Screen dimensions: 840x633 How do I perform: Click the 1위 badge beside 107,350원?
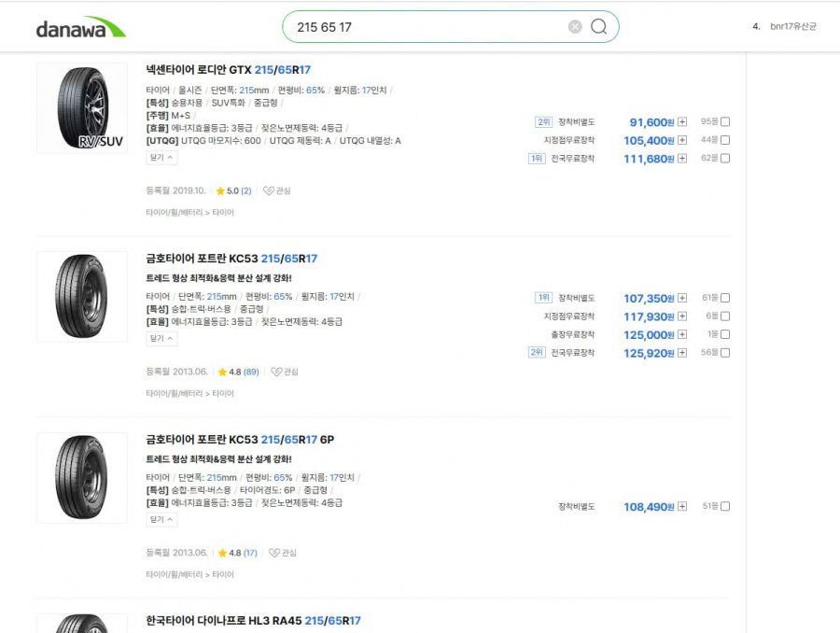pyautogui.click(x=544, y=298)
